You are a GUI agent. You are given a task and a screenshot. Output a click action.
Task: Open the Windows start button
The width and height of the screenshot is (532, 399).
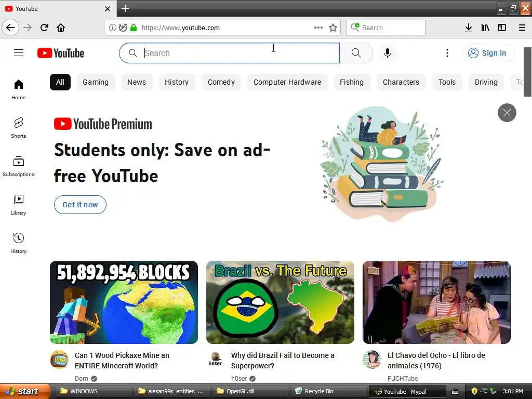click(x=25, y=391)
